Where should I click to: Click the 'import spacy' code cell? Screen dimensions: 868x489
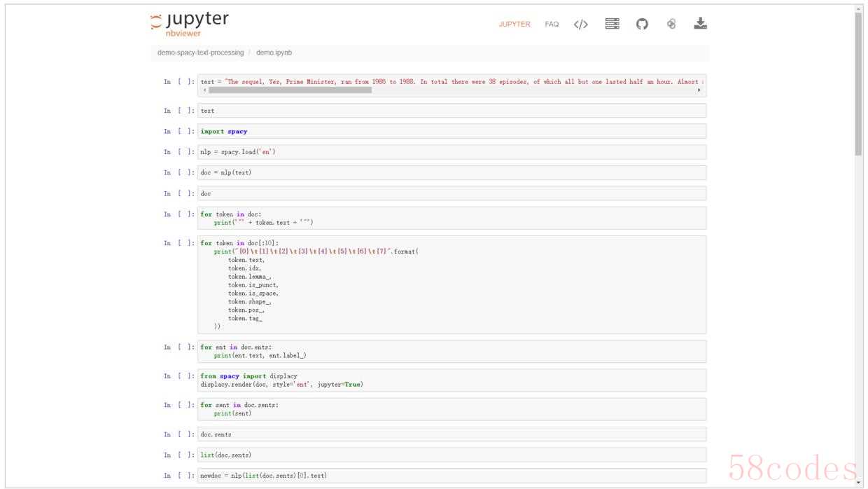452,131
